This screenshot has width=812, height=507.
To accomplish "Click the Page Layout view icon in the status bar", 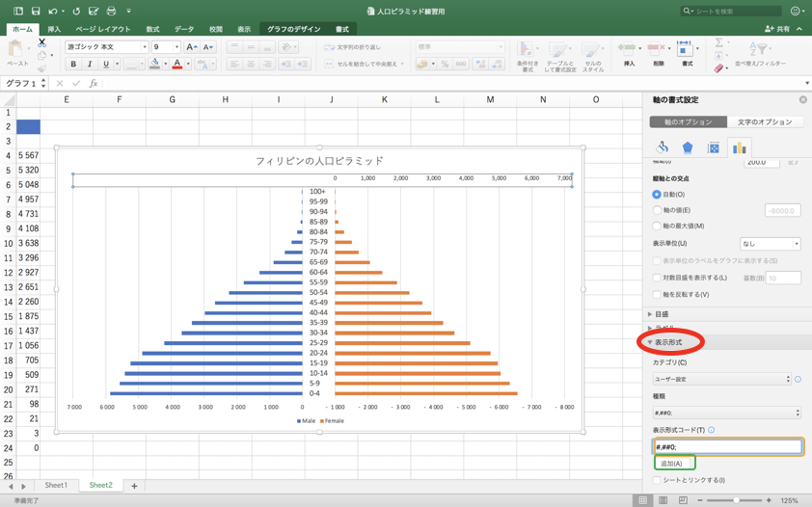I will coord(663,500).
